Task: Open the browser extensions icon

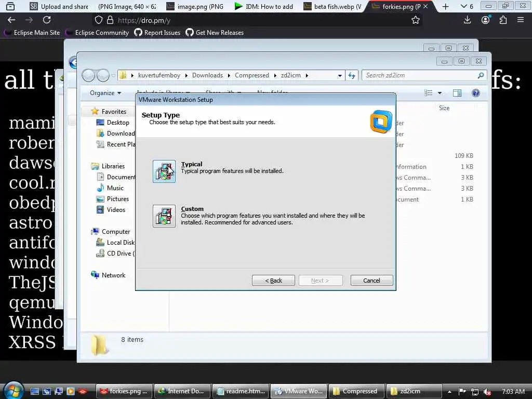Action: click(503, 20)
